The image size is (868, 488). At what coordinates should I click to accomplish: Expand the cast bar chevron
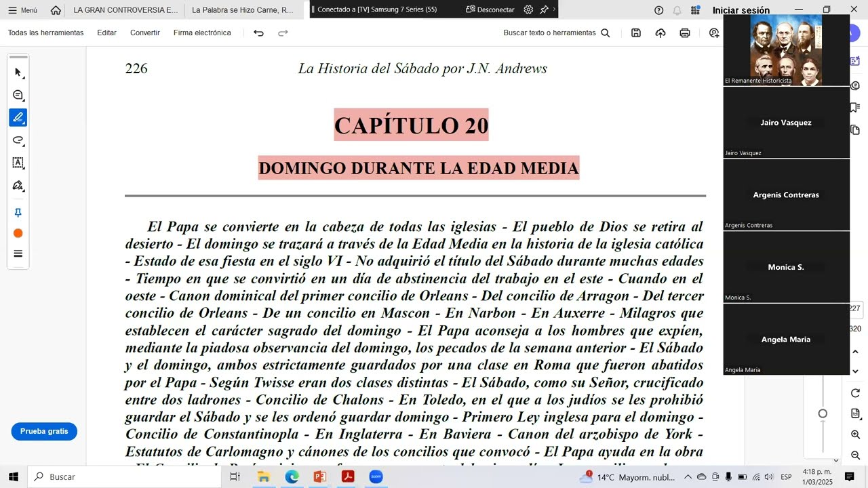click(x=554, y=9)
